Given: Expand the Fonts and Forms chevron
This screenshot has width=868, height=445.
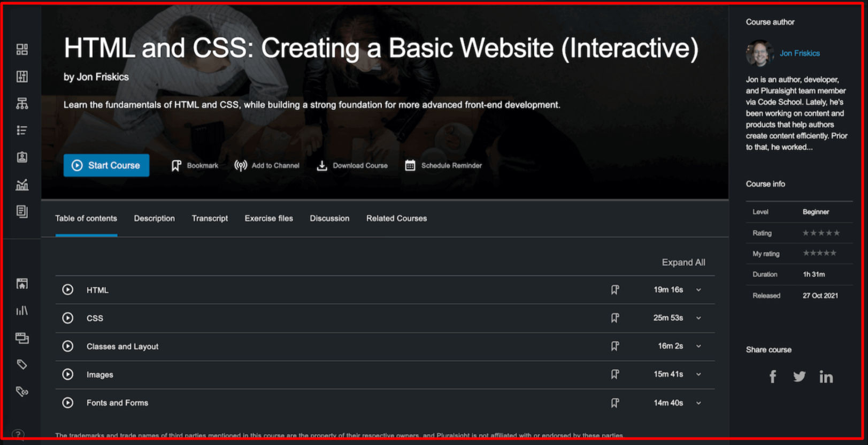Looking at the screenshot, I should coord(698,403).
